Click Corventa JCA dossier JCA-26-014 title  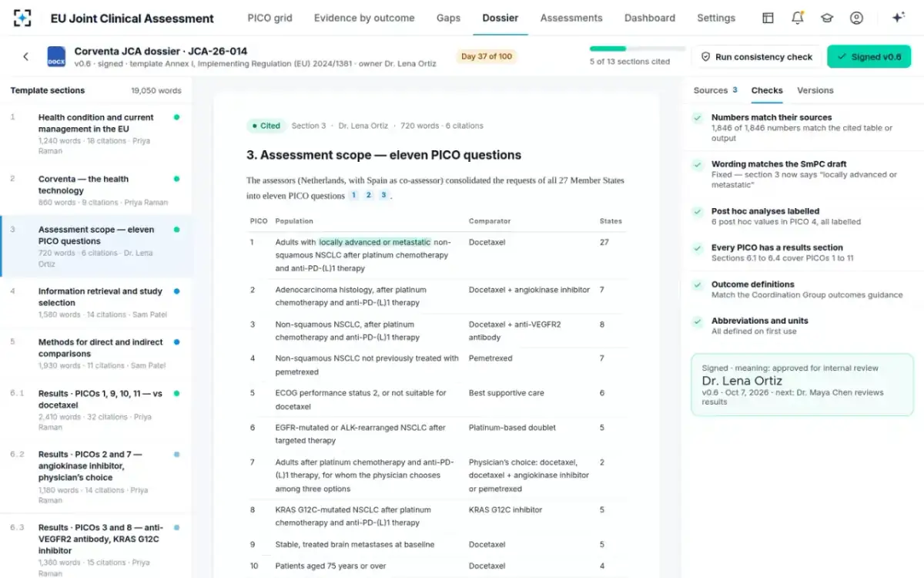[x=161, y=51]
